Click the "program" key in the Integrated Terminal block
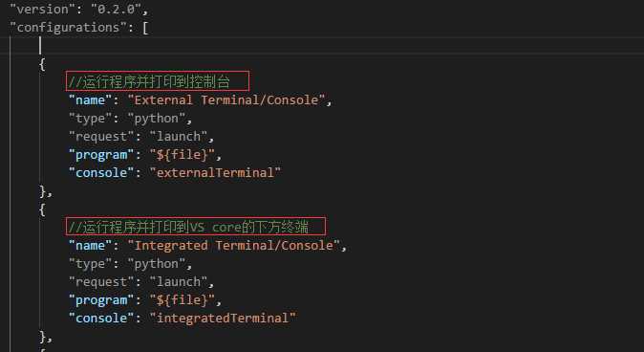 pyautogui.click(x=101, y=300)
